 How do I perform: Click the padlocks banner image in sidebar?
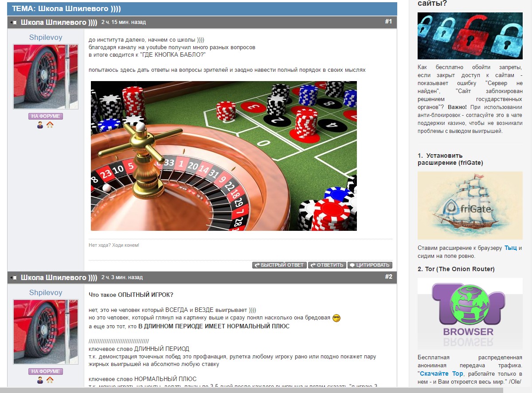point(470,36)
